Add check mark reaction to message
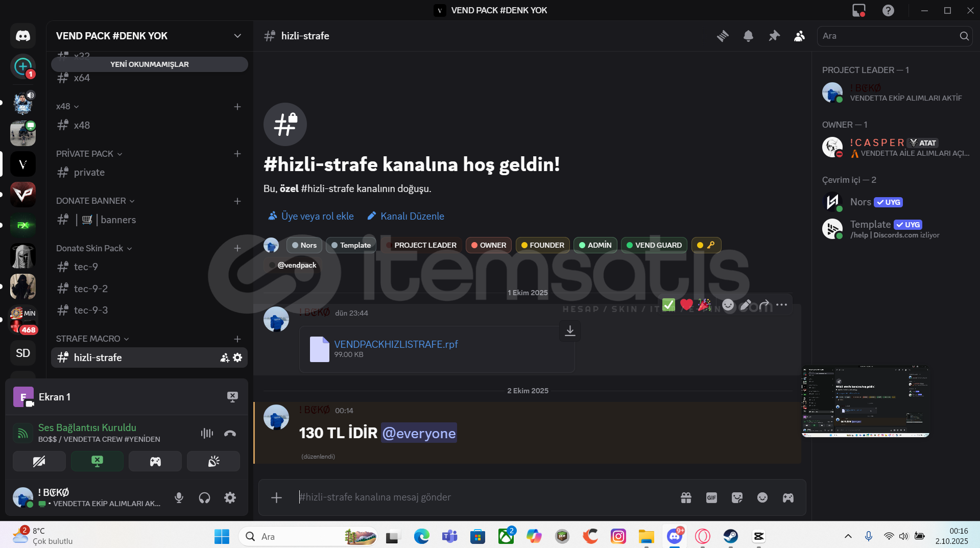This screenshot has height=548, width=980. [668, 305]
